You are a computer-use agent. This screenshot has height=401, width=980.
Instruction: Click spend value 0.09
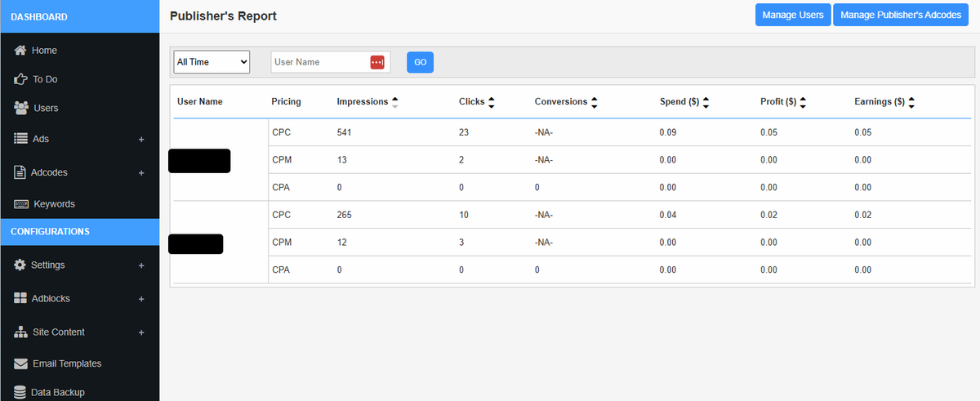pyautogui.click(x=668, y=132)
